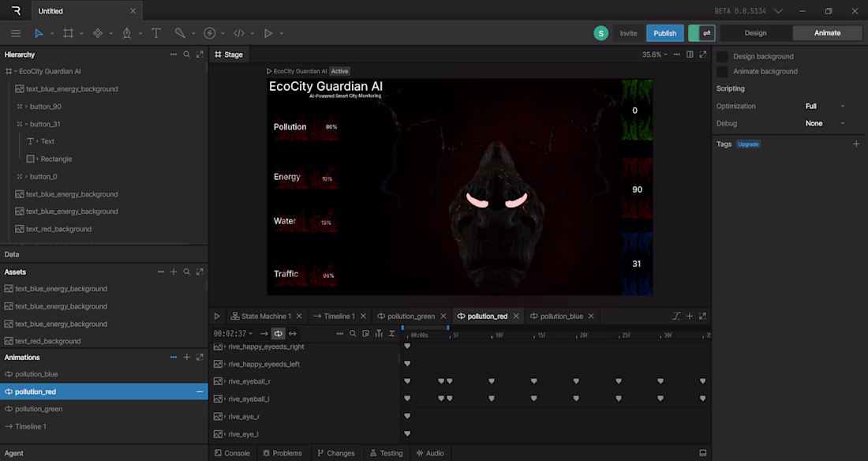Viewport: 868px width, 461px height.
Task: Open the Audio panel
Action: pos(430,452)
